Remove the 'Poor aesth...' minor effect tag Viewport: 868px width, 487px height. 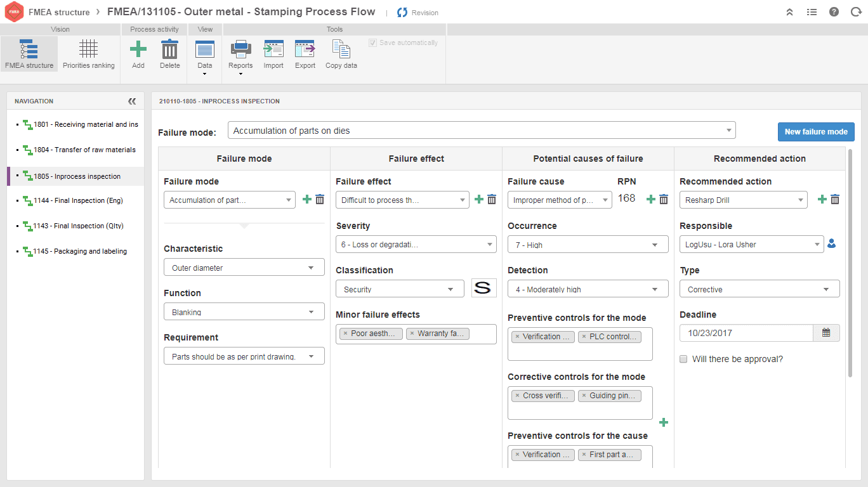345,334
